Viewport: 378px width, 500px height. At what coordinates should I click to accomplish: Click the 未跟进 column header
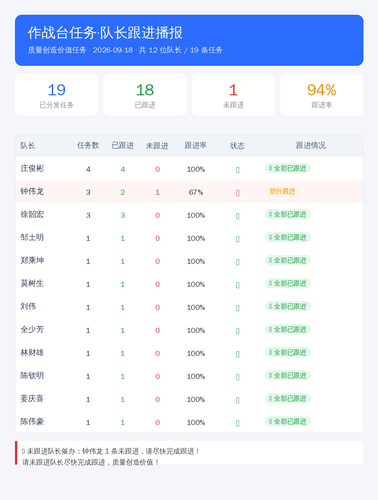[x=157, y=145]
